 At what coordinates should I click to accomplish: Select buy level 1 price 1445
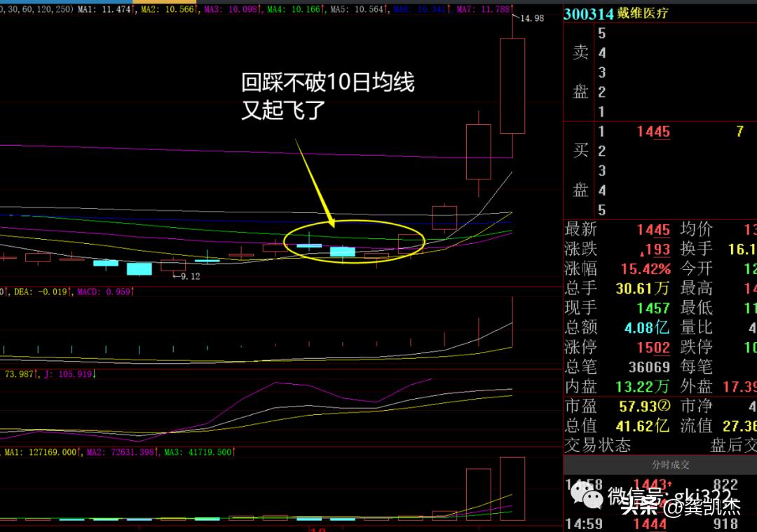pyautogui.click(x=653, y=131)
